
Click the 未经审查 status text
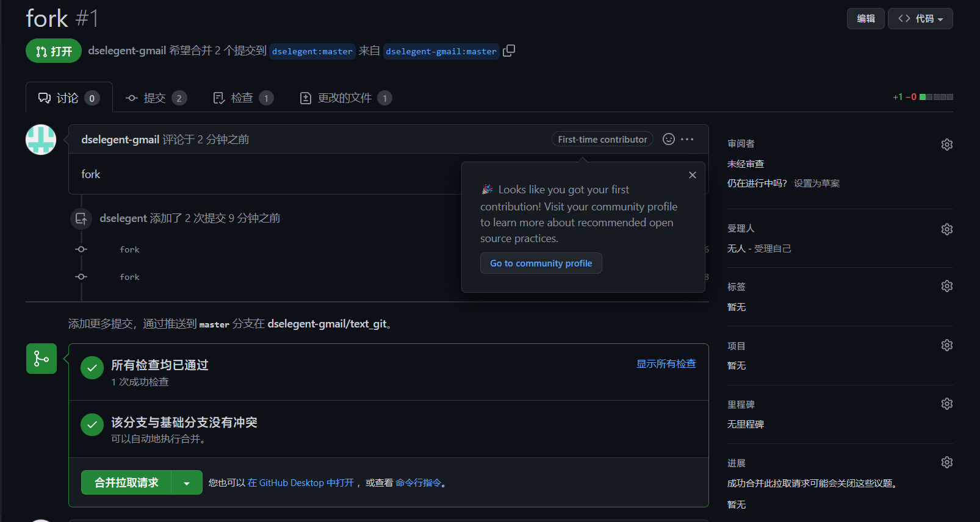pyautogui.click(x=746, y=163)
